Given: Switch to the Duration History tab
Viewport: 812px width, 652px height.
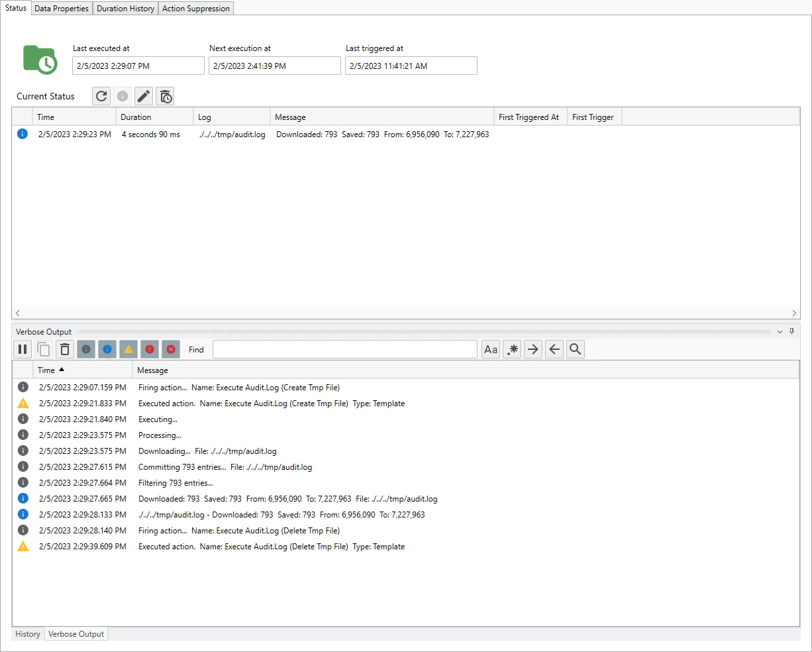Looking at the screenshot, I should (x=125, y=9).
